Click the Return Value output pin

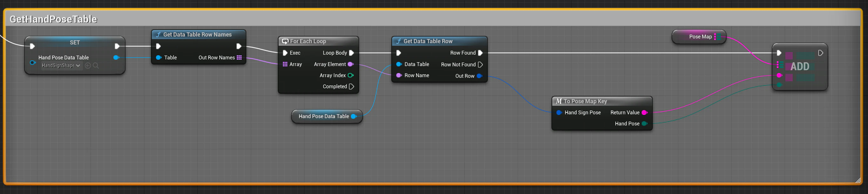pyautogui.click(x=644, y=112)
